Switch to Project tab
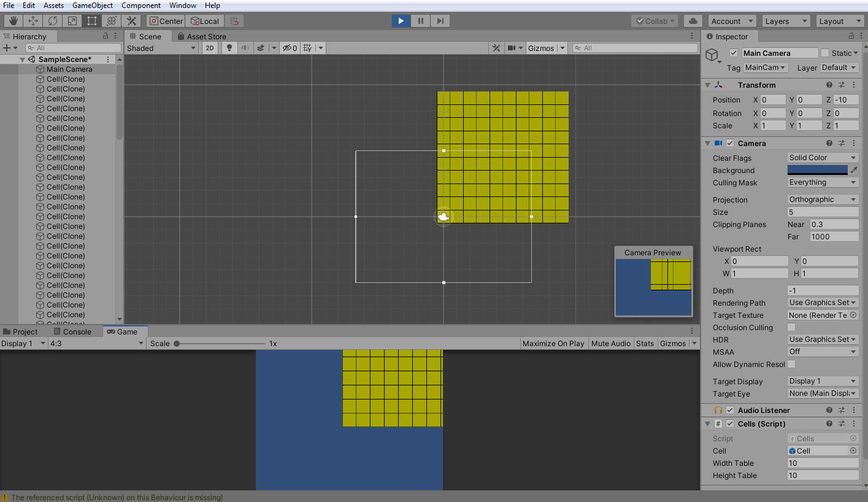Screen dimensions: 868x502 [x=20, y=332]
